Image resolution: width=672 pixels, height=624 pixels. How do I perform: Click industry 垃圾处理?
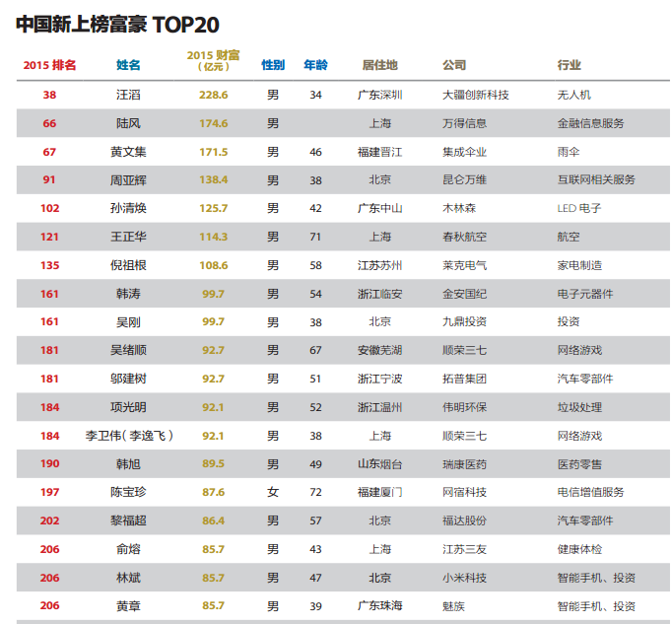(579, 407)
